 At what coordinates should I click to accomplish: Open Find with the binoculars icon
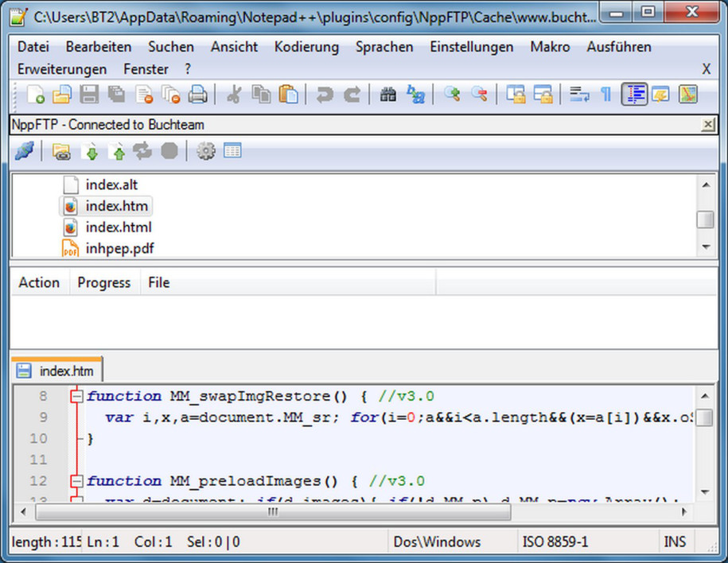pyautogui.click(x=388, y=94)
